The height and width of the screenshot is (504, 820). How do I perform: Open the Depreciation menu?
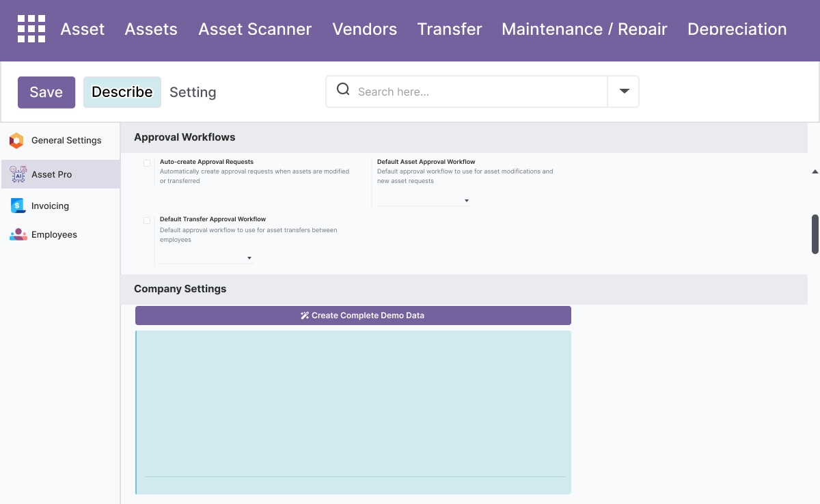[x=737, y=29]
